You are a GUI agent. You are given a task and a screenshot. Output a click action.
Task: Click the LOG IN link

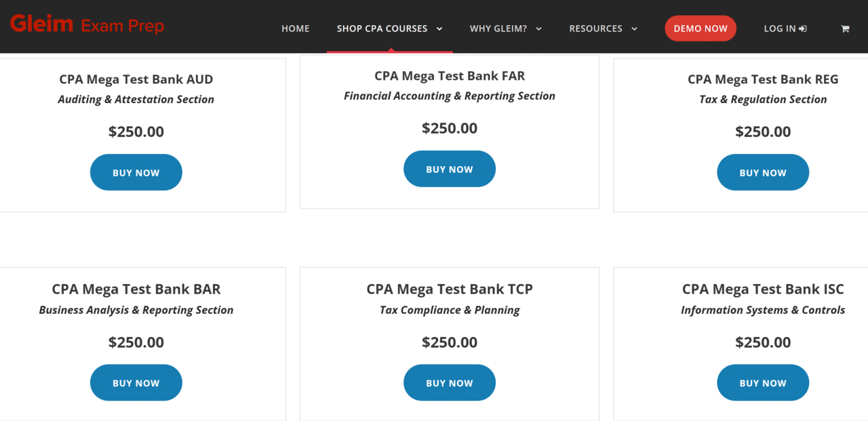(x=780, y=28)
